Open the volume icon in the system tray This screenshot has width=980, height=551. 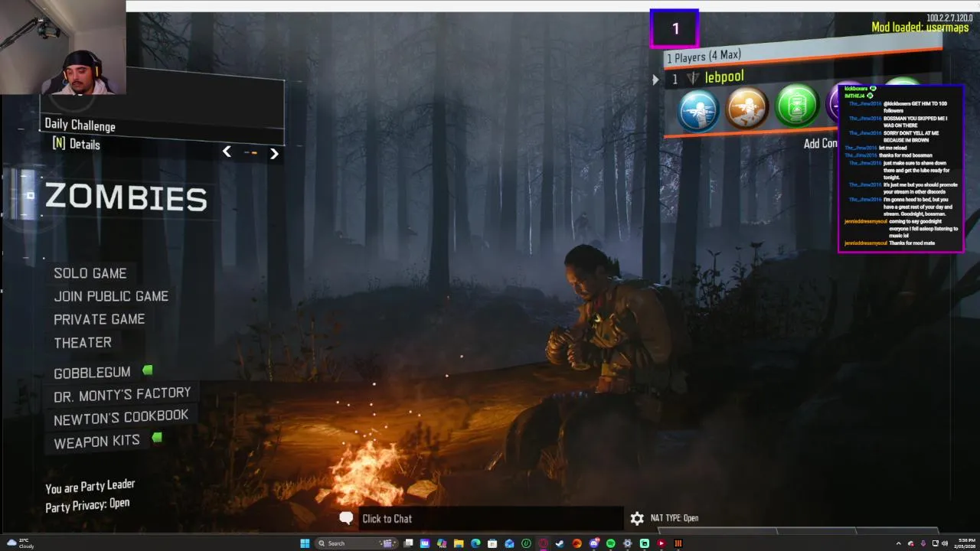tap(945, 543)
